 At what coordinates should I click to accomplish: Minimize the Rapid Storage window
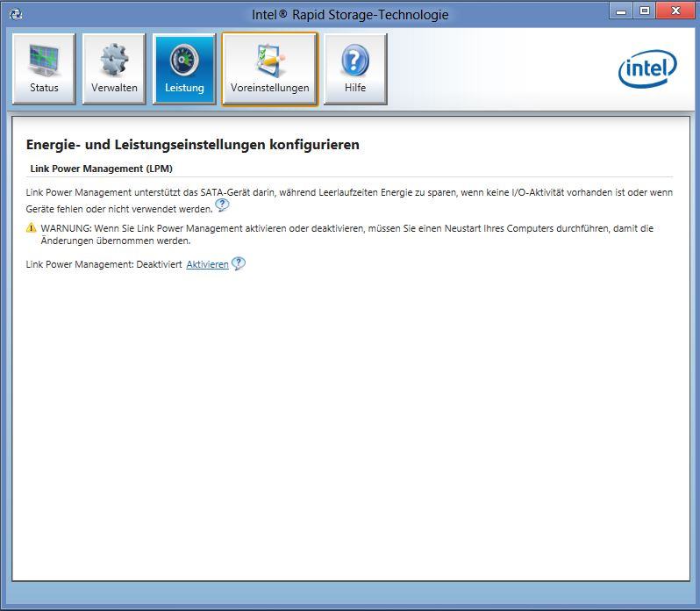click(x=620, y=11)
